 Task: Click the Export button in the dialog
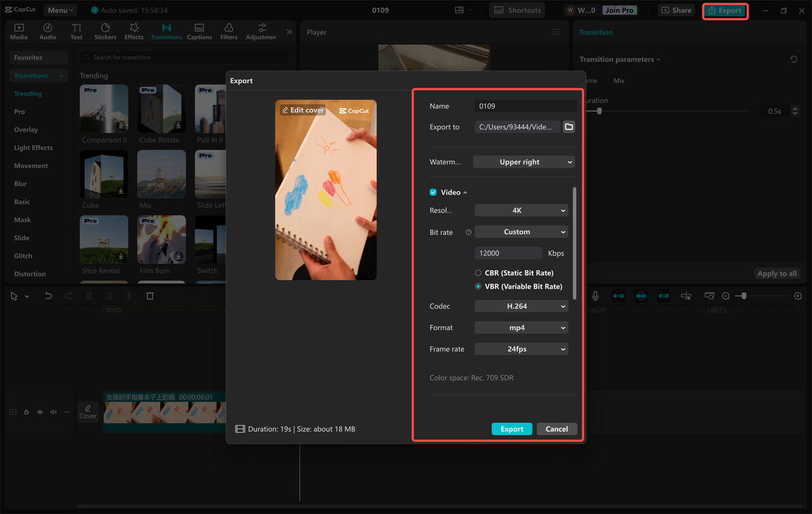[x=511, y=428]
